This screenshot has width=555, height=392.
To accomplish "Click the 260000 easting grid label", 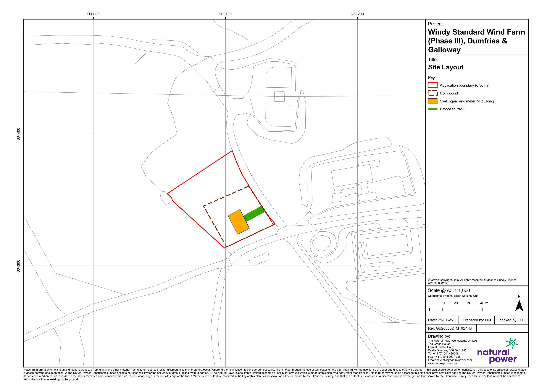I will click(x=93, y=14).
